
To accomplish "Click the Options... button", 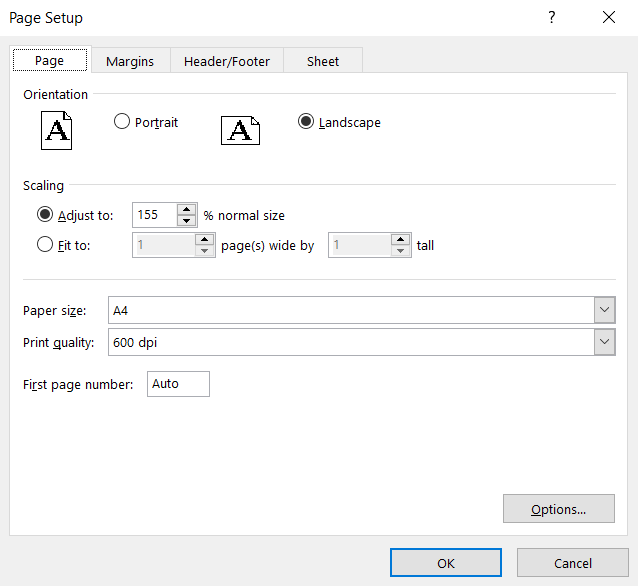I will pos(559,509).
